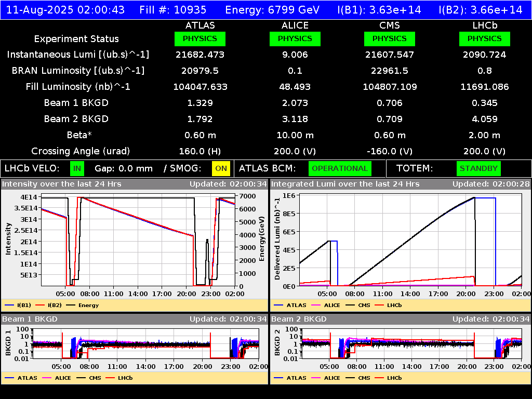The width and height of the screenshot is (532, 399).
Task: Click the Intensity chart plot area
Action: (x=138, y=240)
